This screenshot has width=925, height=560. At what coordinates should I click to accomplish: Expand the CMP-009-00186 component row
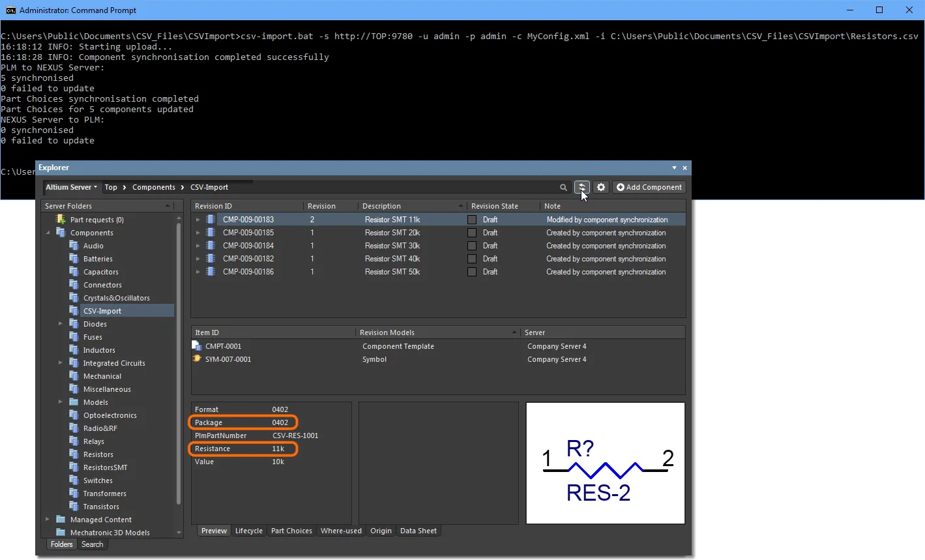198,272
